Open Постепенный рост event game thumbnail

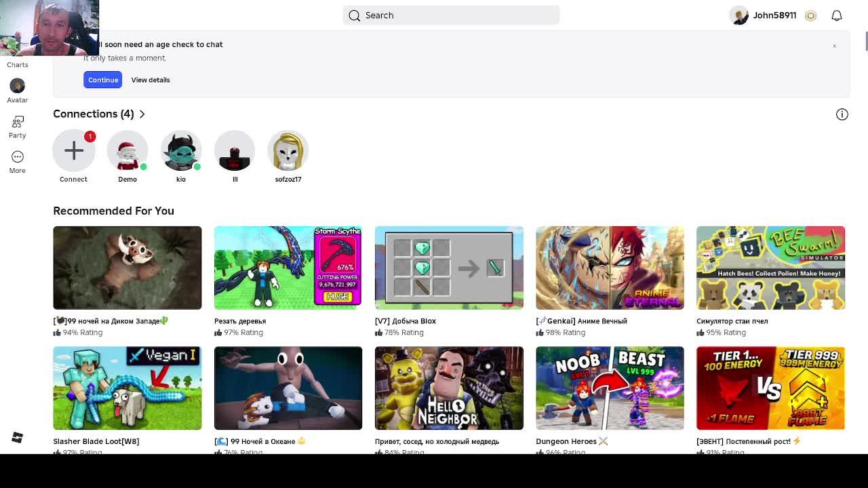click(x=770, y=388)
